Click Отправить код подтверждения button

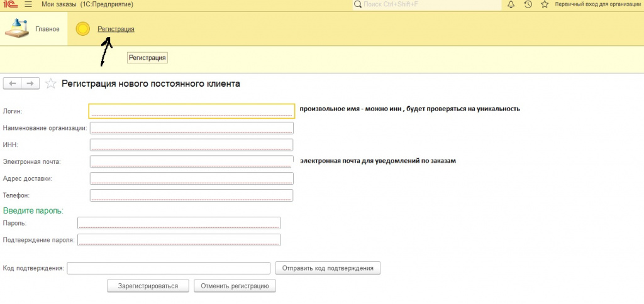coord(328,268)
